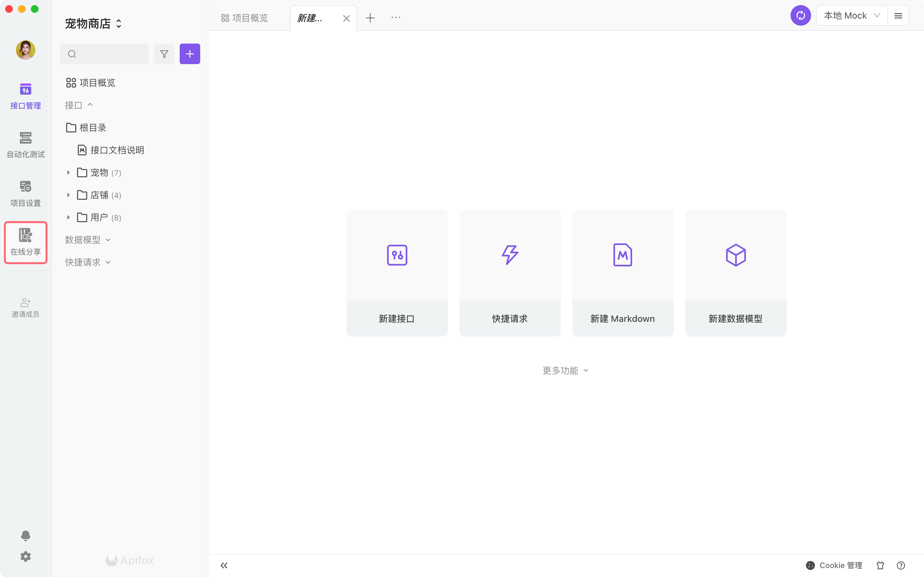Open the settings gear icon

pos(26,556)
